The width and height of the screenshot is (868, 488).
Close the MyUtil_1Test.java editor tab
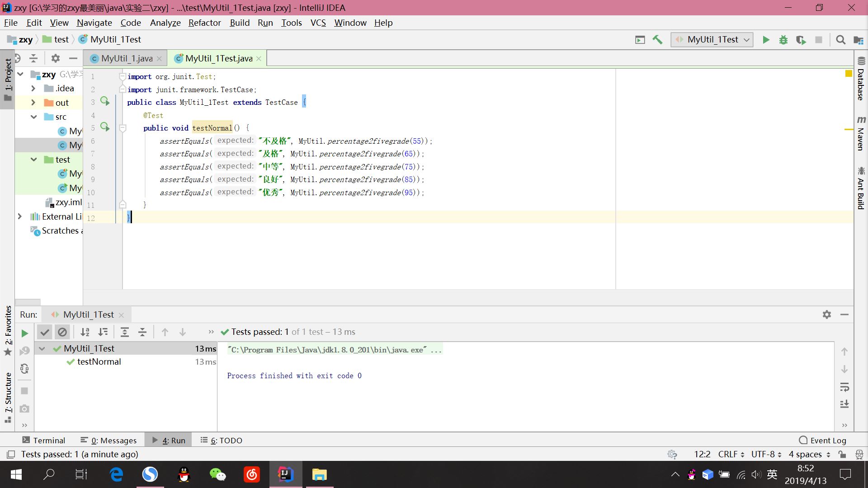pyautogui.click(x=259, y=59)
